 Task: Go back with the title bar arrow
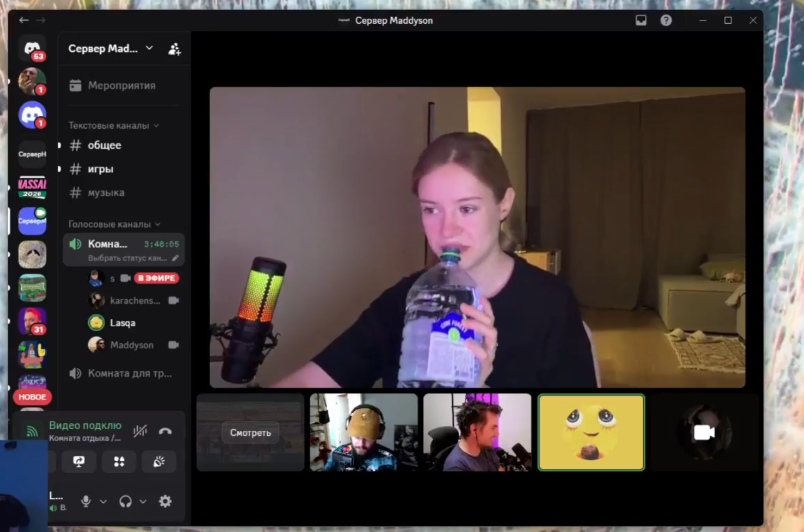pyautogui.click(x=24, y=21)
